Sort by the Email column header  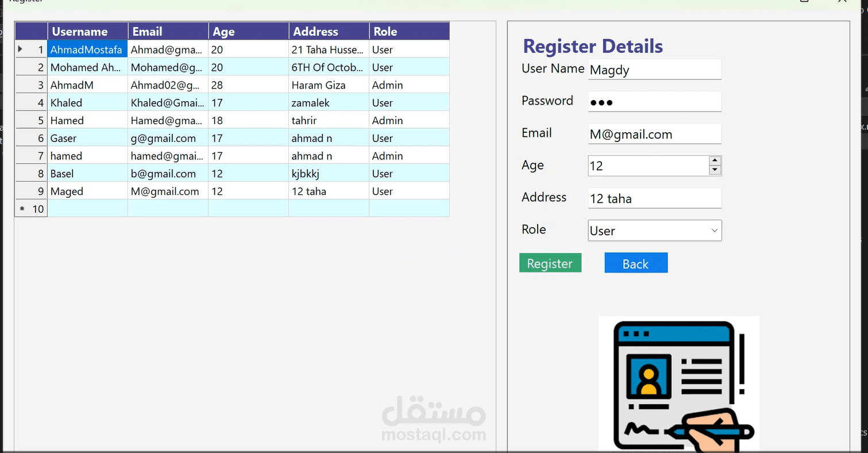[168, 32]
